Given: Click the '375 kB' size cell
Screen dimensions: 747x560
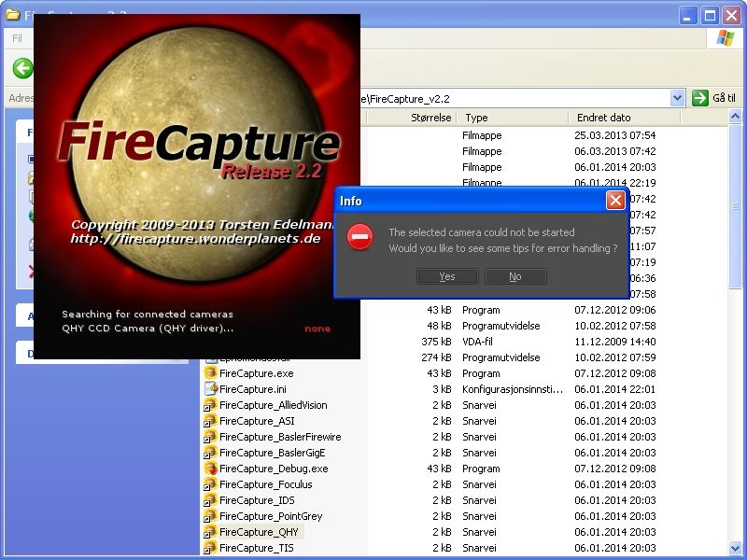Looking at the screenshot, I should [436, 342].
